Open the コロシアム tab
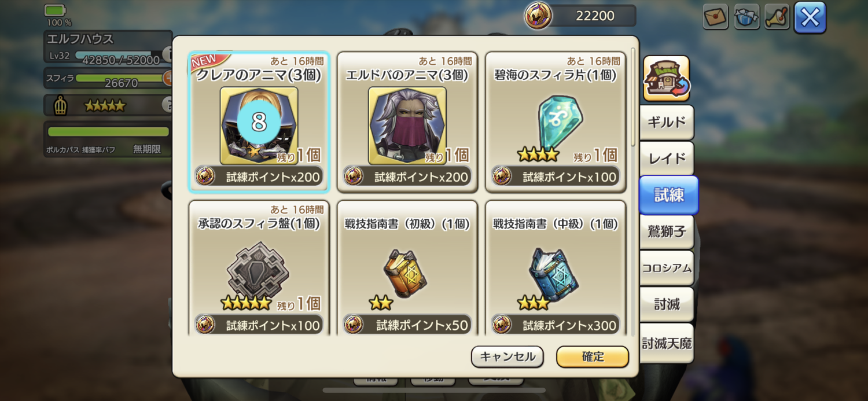The image size is (868, 401). 667,268
